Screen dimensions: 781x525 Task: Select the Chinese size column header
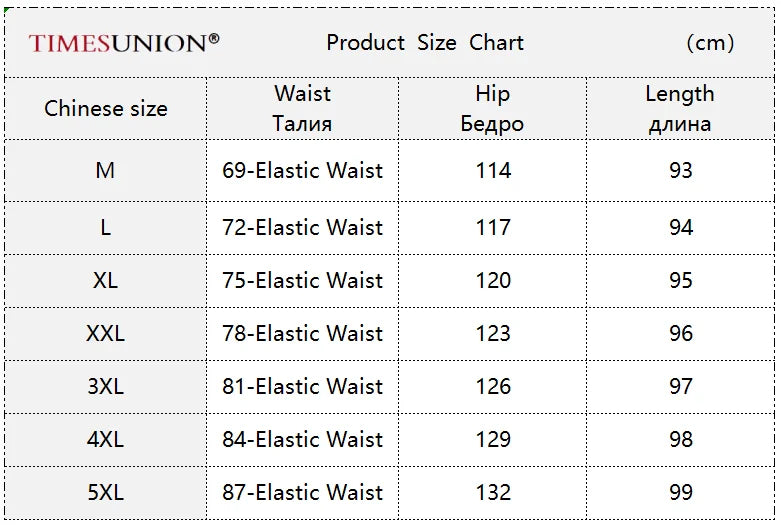click(x=105, y=108)
